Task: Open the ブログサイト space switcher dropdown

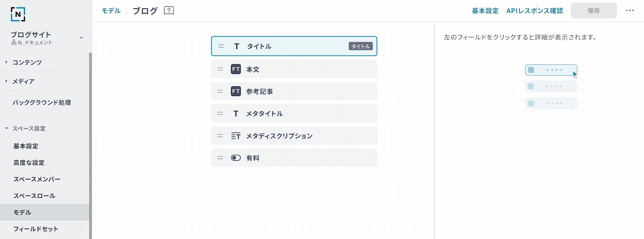Action: coord(81,38)
